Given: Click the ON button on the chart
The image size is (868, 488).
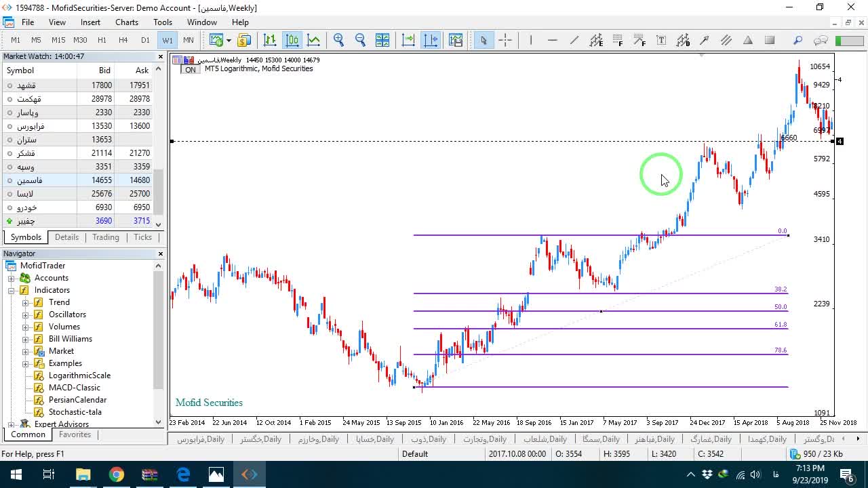Looking at the screenshot, I should pos(191,70).
